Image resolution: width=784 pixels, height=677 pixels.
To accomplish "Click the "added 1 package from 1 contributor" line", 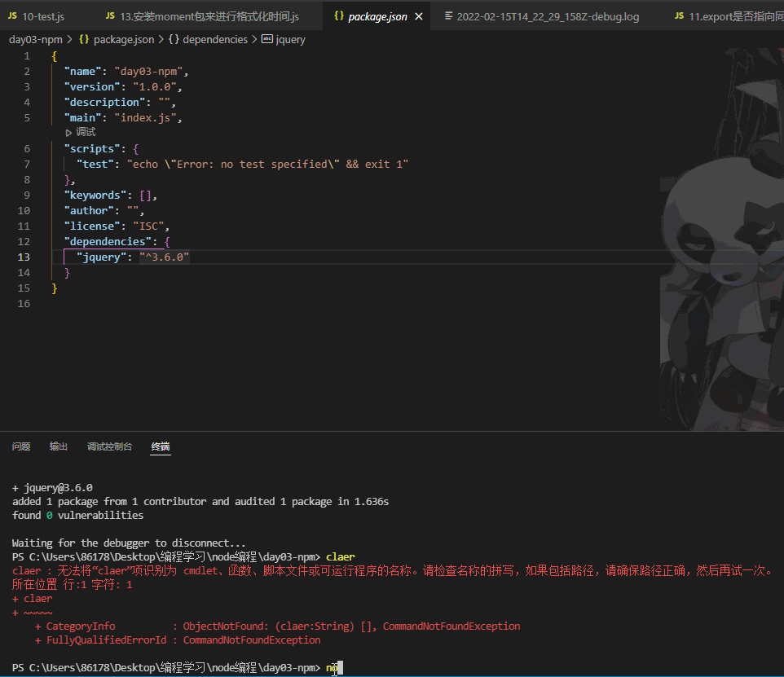I will coord(200,502).
